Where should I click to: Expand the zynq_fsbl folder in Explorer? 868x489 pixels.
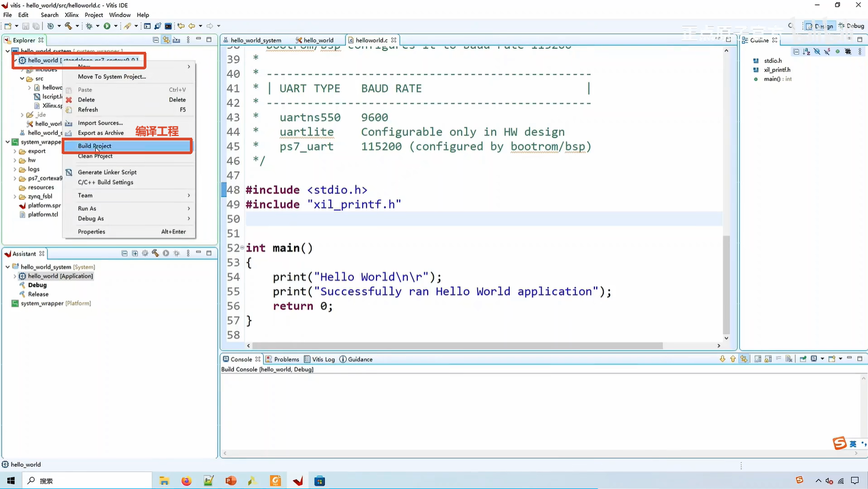[x=15, y=197]
